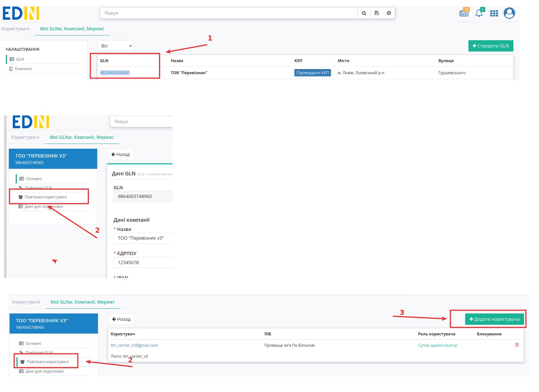Delete user with red trash icon
This screenshot has height=392, width=539.
[517, 345]
